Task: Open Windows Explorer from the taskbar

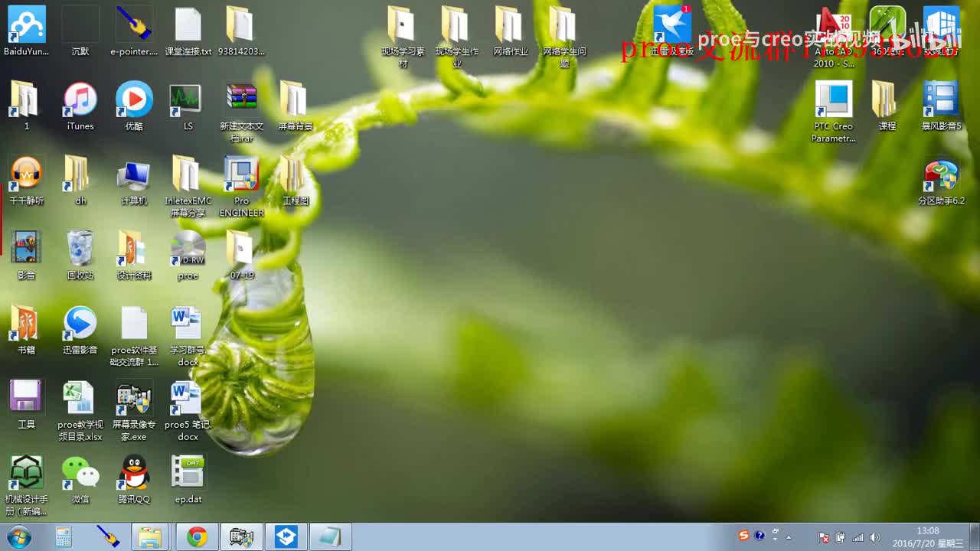Action: [x=152, y=537]
